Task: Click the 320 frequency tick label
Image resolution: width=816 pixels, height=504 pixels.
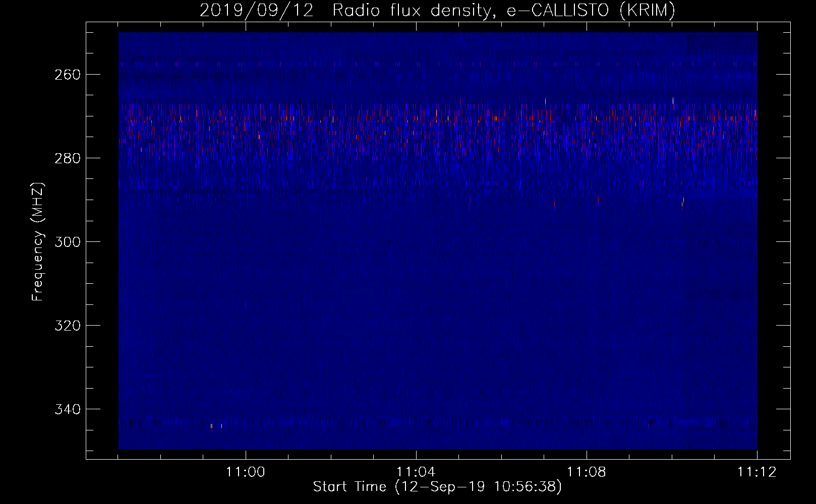Action: click(x=67, y=326)
